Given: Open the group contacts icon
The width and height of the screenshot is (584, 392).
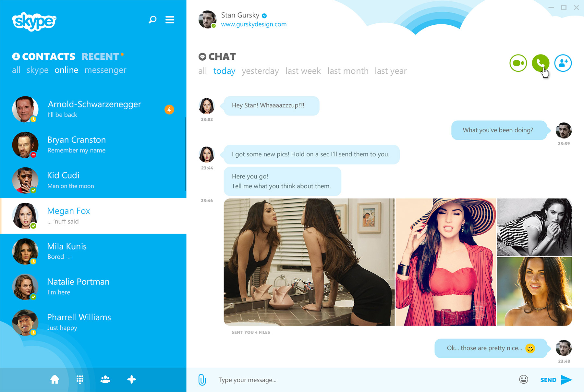Looking at the screenshot, I should click(x=105, y=379).
